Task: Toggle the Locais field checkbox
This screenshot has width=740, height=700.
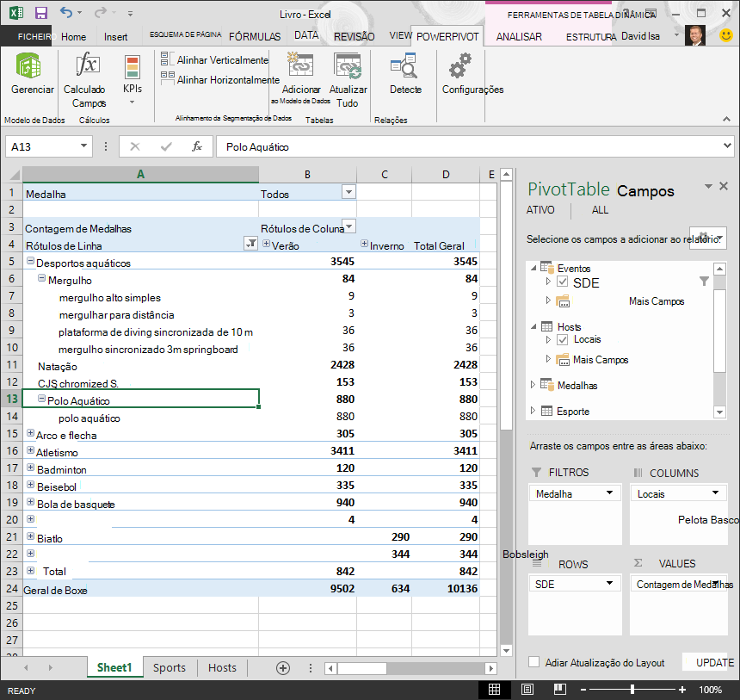Action: point(562,339)
